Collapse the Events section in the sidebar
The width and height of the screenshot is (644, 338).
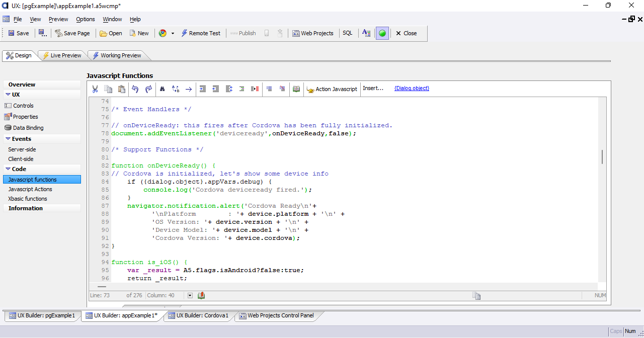click(x=8, y=139)
